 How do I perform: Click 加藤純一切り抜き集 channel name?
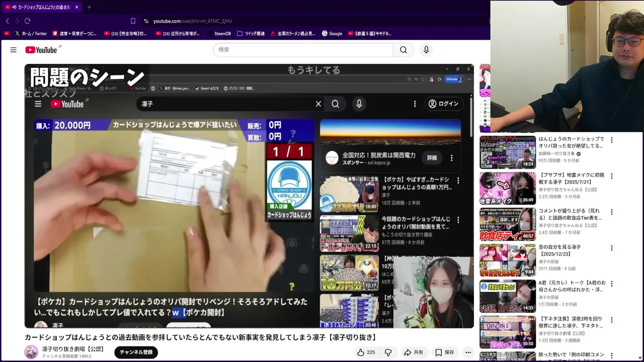(x=557, y=154)
